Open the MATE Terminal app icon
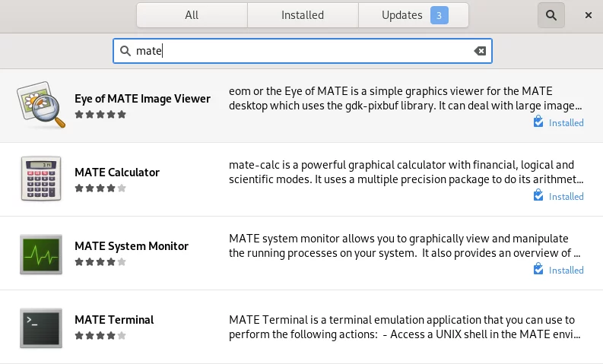The height and width of the screenshot is (364, 603). (41, 328)
